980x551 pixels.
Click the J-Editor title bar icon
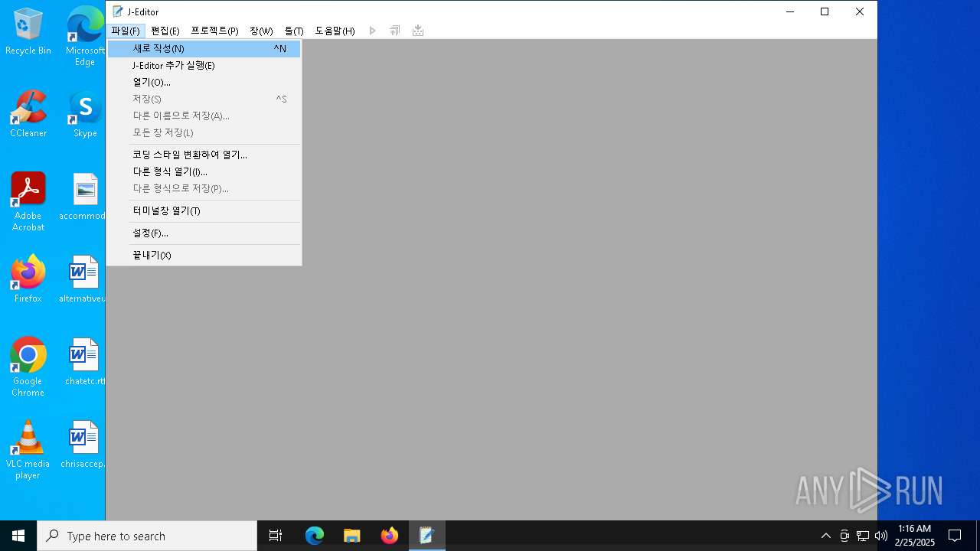tap(117, 11)
